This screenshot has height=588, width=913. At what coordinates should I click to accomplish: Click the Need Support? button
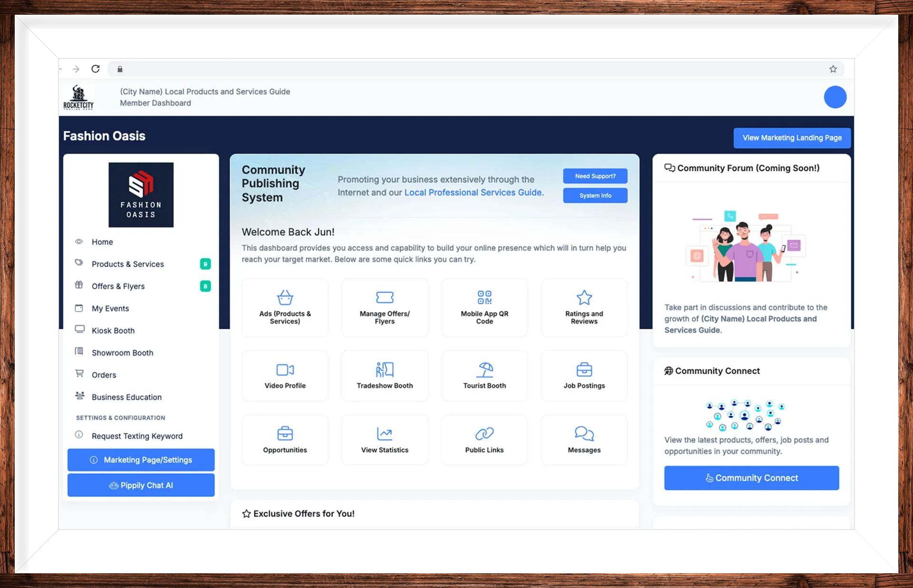(x=595, y=176)
